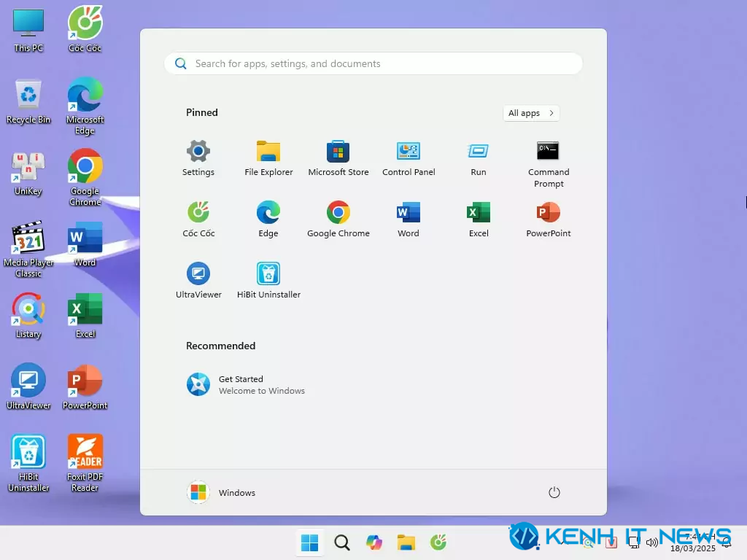The image size is (747, 560).
Task: Open the power options button
Action: click(554, 492)
